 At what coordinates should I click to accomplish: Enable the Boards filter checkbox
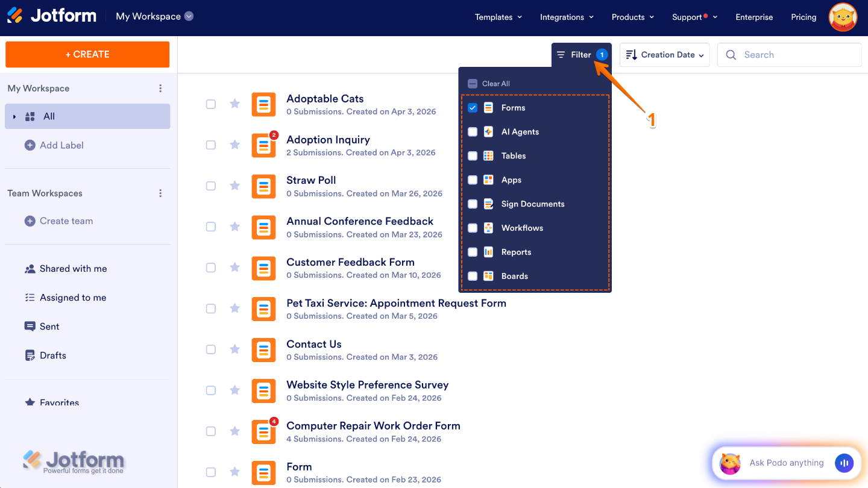(x=473, y=276)
